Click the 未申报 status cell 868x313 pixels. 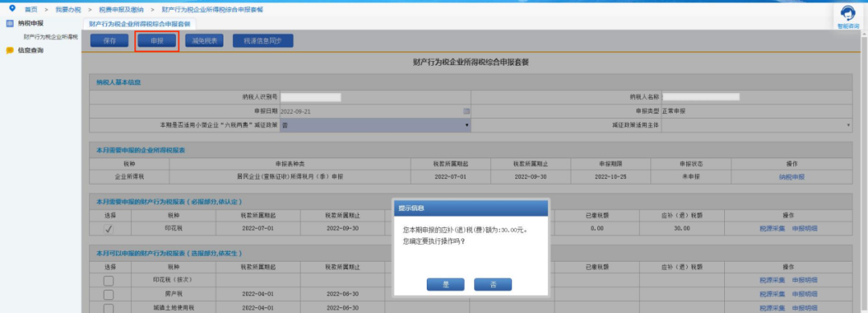691,177
